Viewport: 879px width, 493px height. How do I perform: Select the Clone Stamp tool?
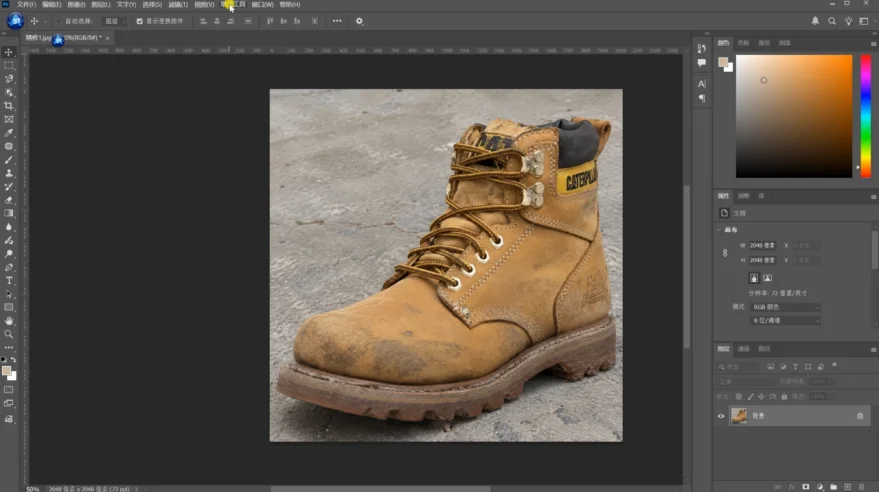(9, 173)
